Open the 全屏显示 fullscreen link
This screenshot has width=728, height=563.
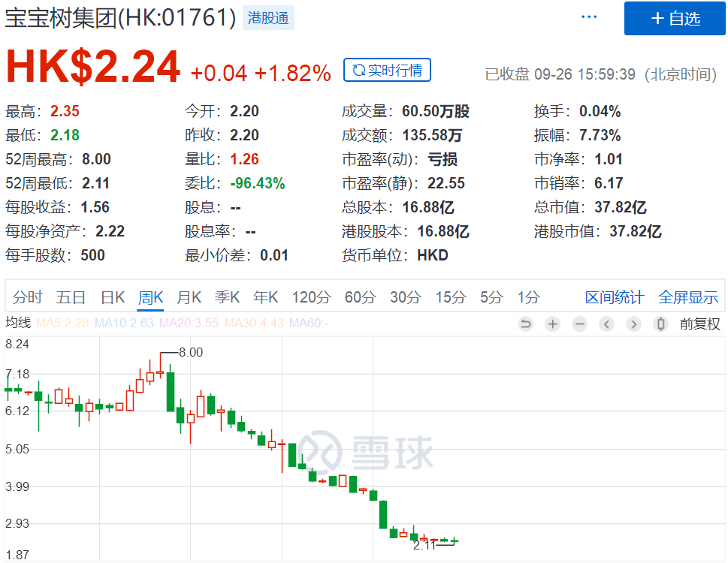pos(688,297)
